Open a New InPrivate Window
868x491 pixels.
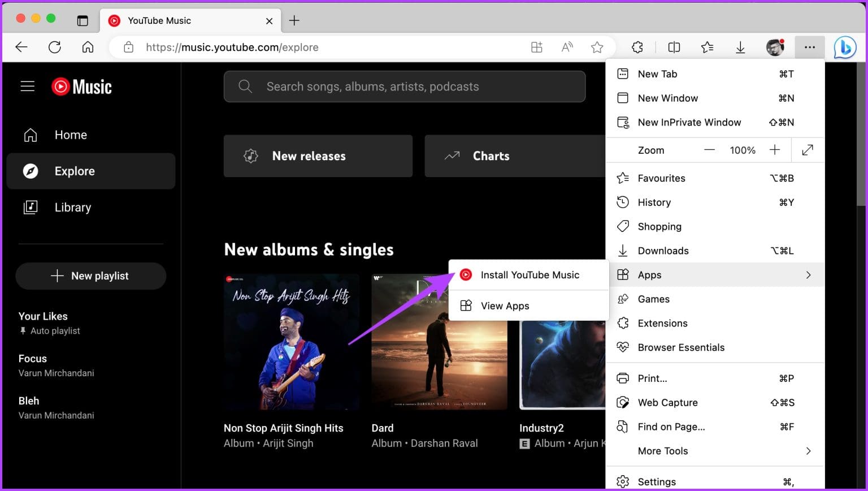pos(689,122)
